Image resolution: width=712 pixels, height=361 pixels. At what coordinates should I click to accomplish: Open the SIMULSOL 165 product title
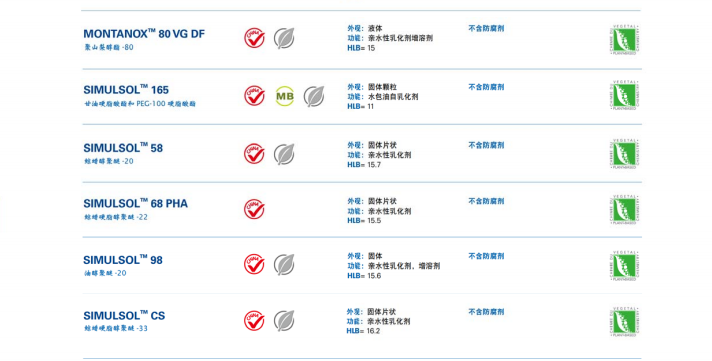(126, 89)
